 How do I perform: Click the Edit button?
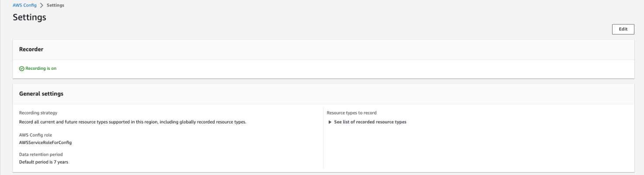click(623, 29)
